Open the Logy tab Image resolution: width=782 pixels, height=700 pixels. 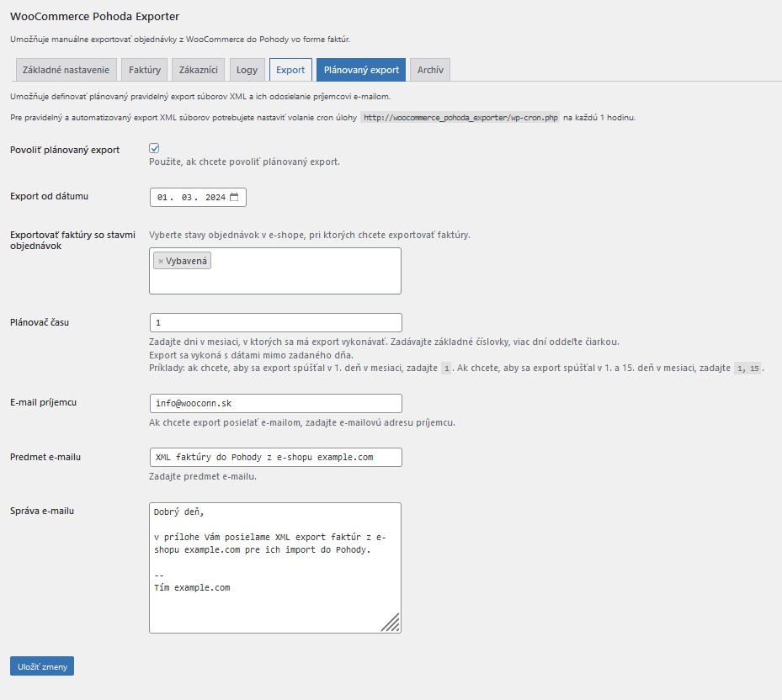[x=247, y=70]
